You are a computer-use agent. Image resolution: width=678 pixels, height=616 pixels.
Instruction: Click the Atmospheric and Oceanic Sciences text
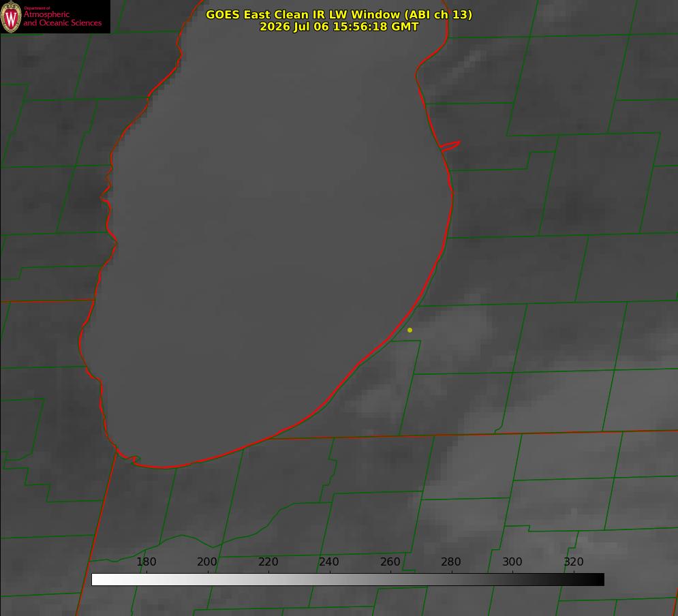(62, 18)
